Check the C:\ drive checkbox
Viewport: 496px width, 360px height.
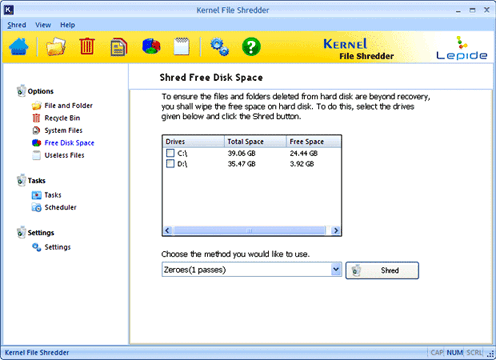pos(170,153)
